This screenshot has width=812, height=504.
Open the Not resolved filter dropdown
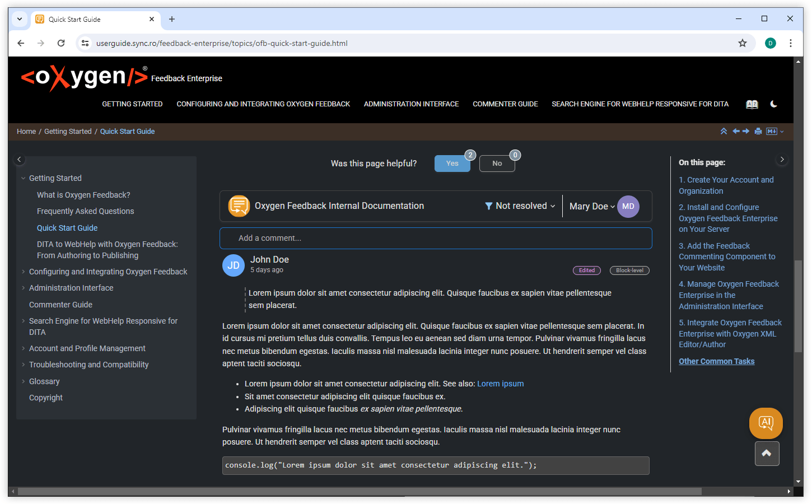[x=520, y=206]
